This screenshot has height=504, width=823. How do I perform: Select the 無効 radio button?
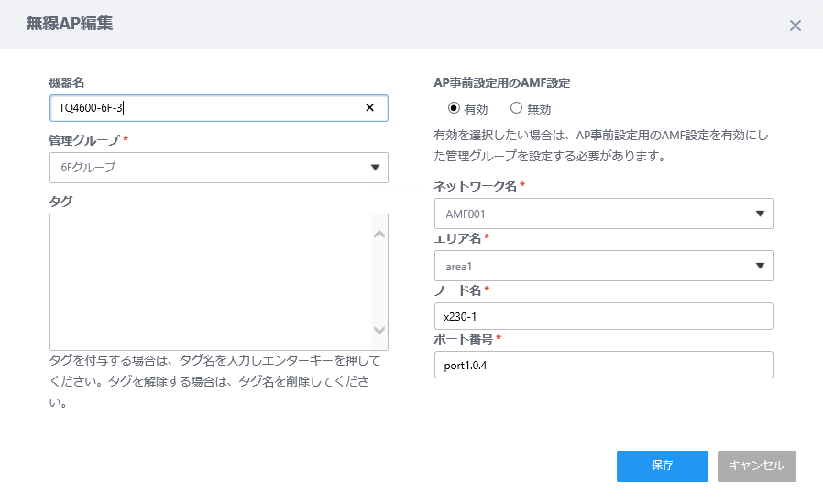tap(517, 108)
